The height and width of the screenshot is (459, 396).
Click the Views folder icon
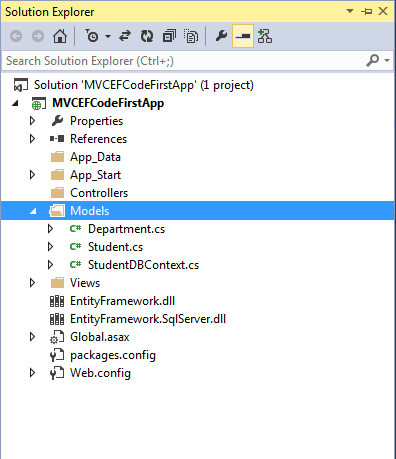click(57, 283)
